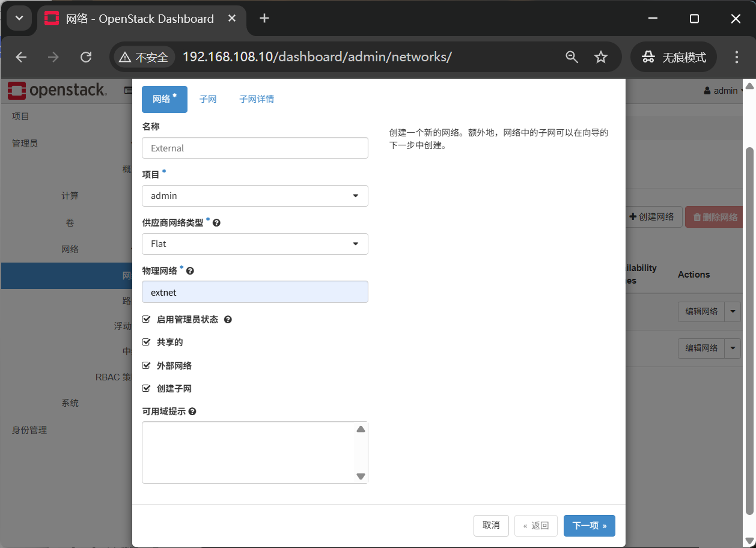
Task: Click help icon beside 供应商网络类型
Action: coord(216,223)
